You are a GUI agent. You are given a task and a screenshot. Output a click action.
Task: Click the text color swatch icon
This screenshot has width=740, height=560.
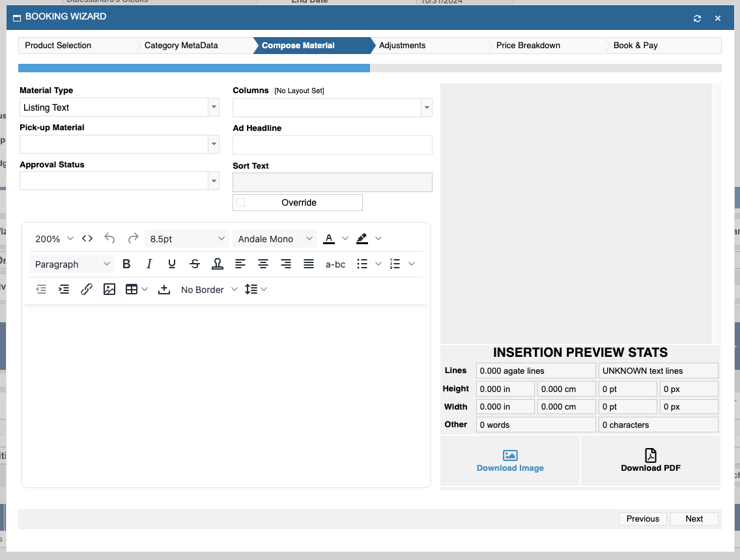click(x=329, y=238)
